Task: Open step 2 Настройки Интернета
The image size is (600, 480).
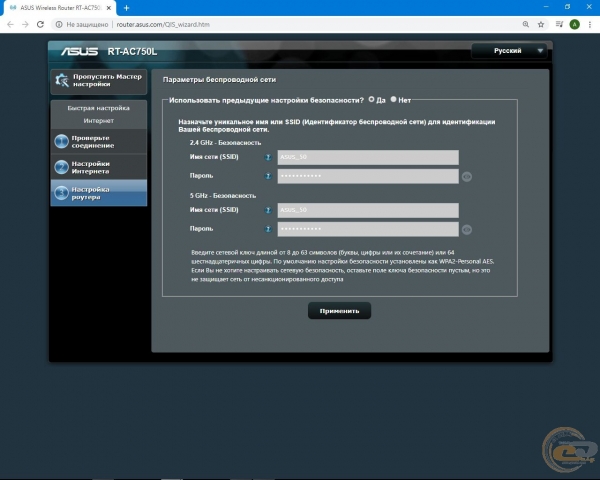Action: click(x=98, y=167)
